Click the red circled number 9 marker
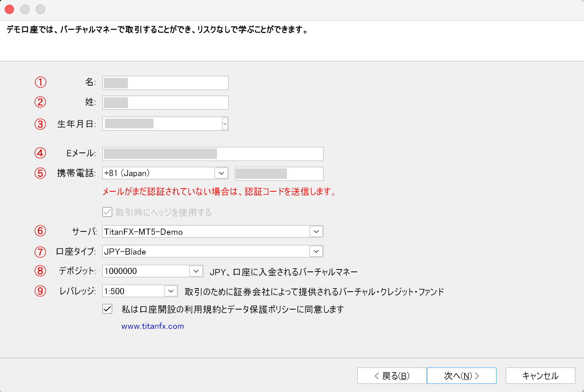The width and height of the screenshot is (584, 392). coord(40,291)
